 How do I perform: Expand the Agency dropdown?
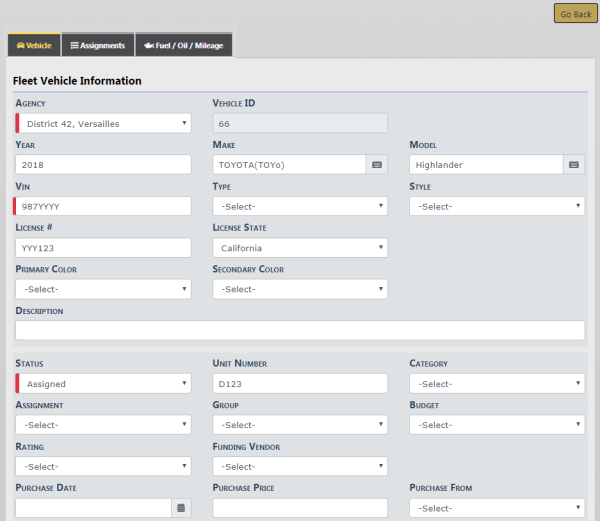pyautogui.click(x=104, y=124)
